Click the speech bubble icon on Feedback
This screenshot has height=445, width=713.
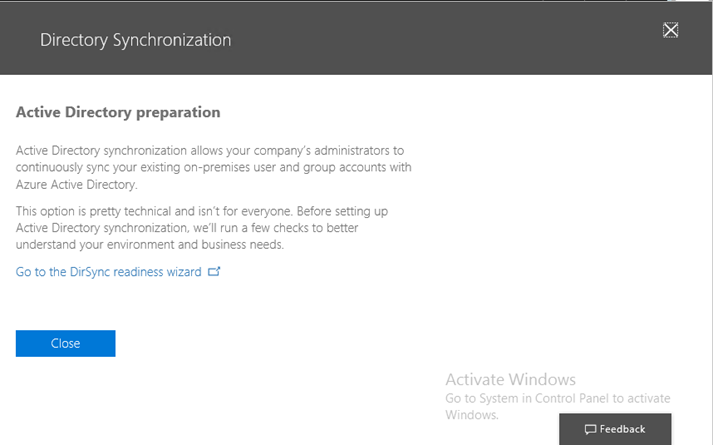coord(590,429)
